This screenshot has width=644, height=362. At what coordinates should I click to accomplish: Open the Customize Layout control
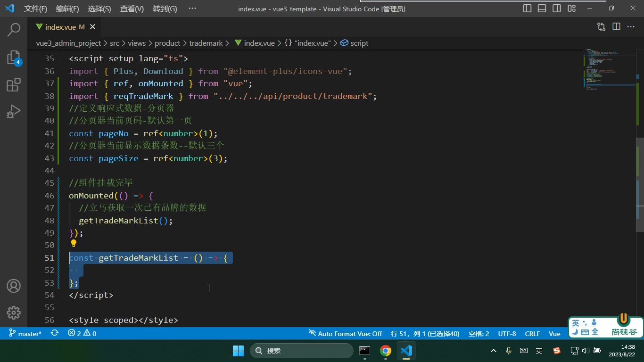[x=572, y=8]
